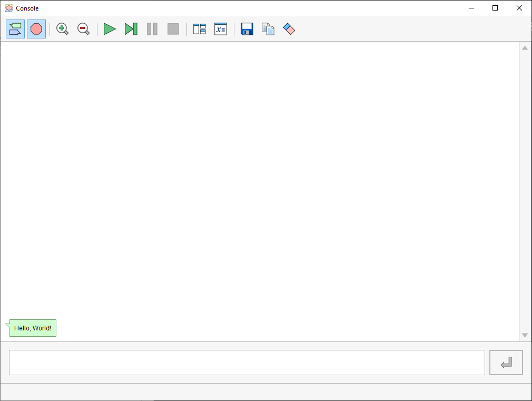Viewport: 532px width, 401px height.
Task: Click the Console app icon in title bar
Action: coord(9,8)
